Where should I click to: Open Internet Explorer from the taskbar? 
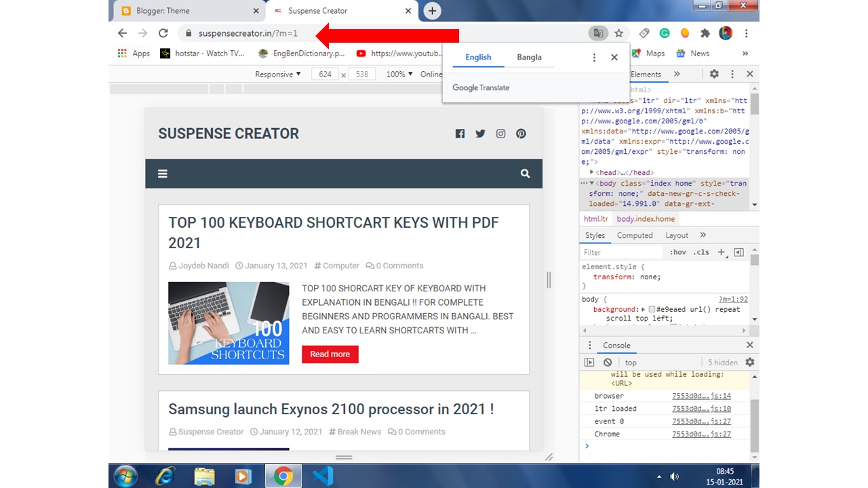pos(165,476)
